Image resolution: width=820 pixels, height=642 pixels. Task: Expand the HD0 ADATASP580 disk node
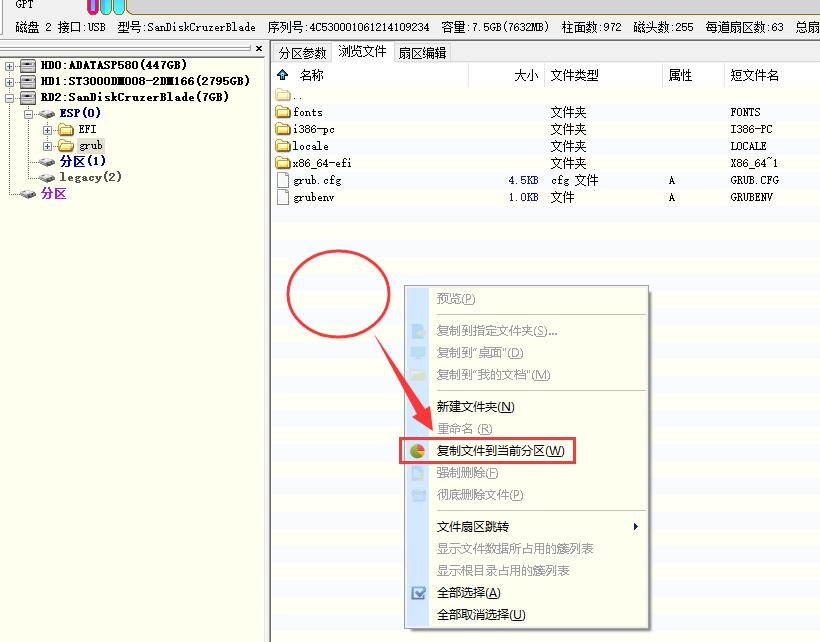tap(10, 66)
